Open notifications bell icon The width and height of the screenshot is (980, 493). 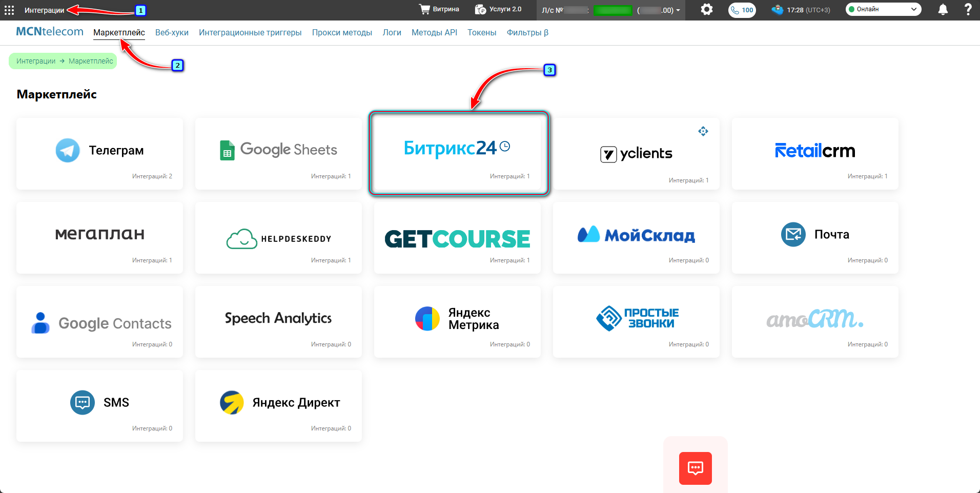943,10
